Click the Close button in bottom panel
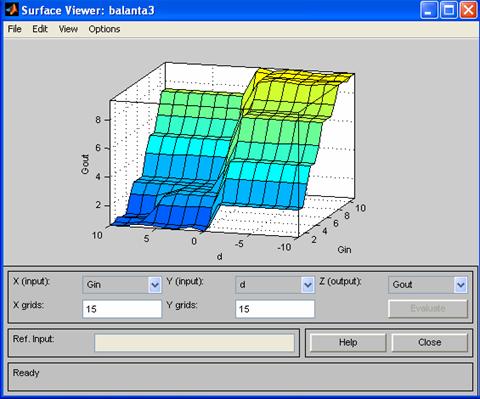This screenshot has height=399, width=480. pos(430,342)
